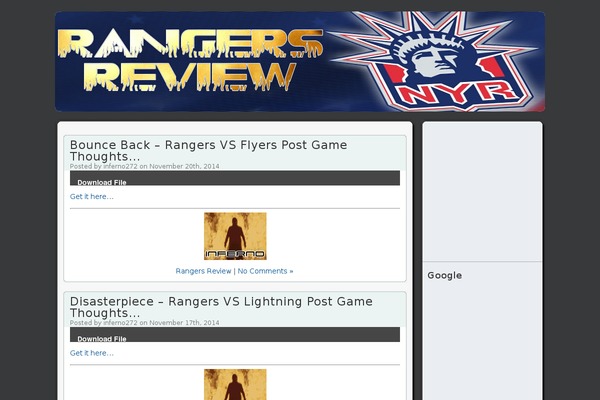600x400 pixels.
Task: Click the Inferno avatar image in Lightning post
Action: [235, 384]
